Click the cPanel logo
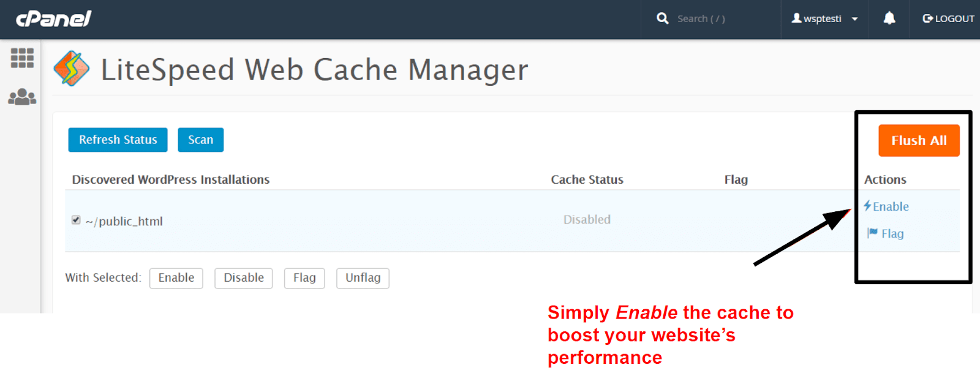Screen dimensions: 980x392 coord(54,19)
